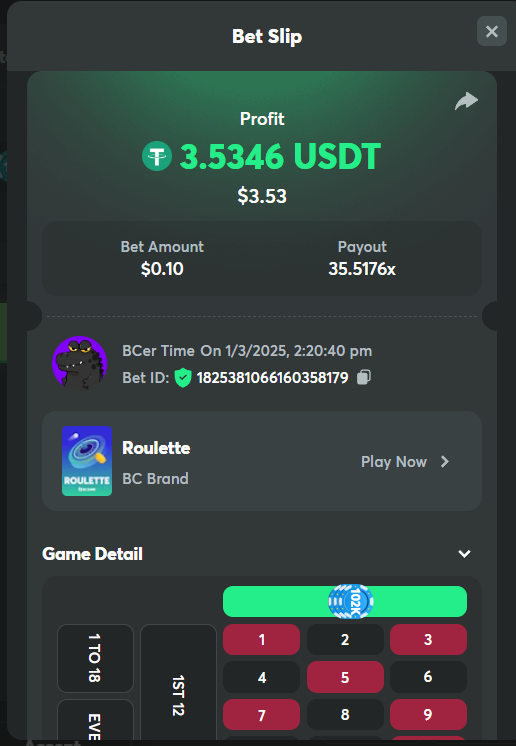Click the Roulette game title
This screenshot has height=746, width=516.
[156, 448]
